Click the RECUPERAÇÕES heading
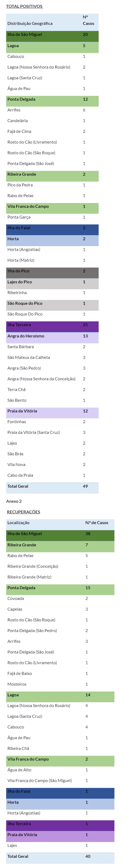 [x=24, y=512]
